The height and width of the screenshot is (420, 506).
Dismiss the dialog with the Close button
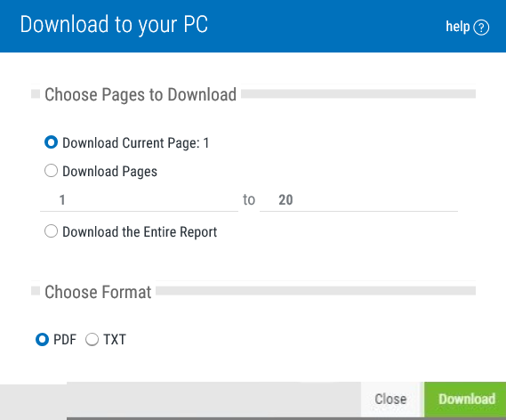[x=390, y=400]
